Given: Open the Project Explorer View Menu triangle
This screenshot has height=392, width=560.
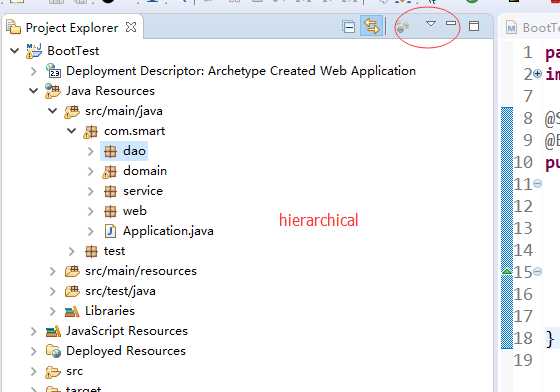Looking at the screenshot, I should (431, 24).
